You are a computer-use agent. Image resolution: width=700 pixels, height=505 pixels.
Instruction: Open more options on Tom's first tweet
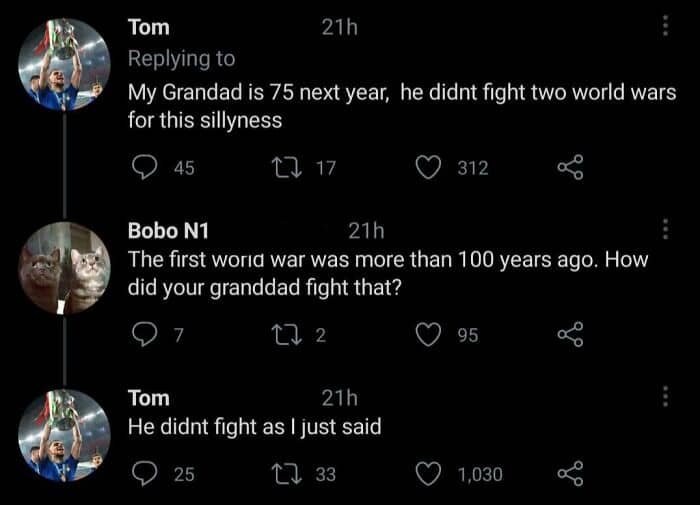(x=665, y=27)
